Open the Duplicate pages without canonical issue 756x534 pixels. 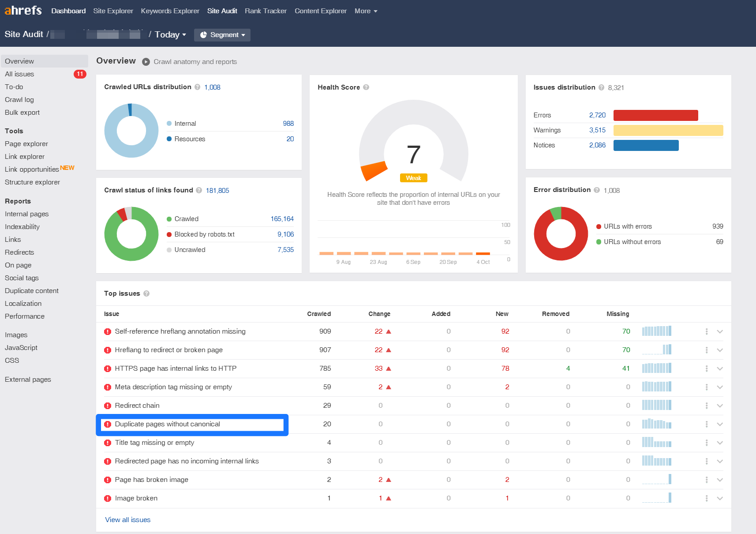[167, 424]
